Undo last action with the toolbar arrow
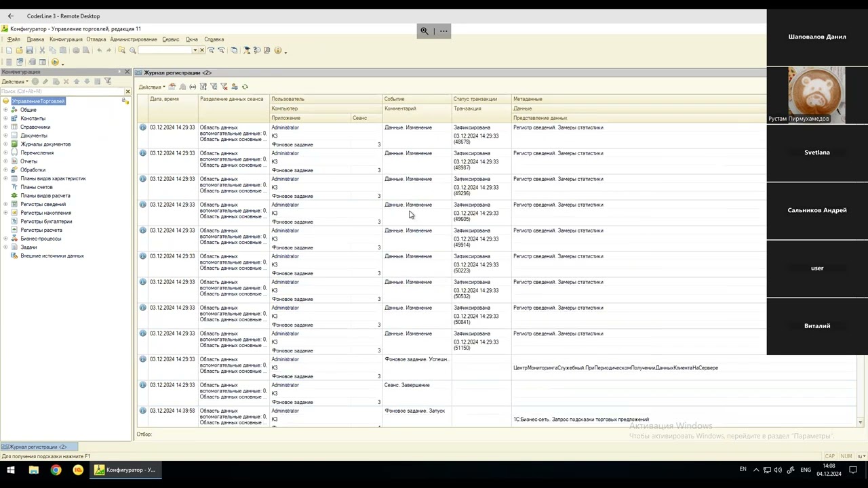The width and height of the screenshot is (868, 488). tap(99, 50)
